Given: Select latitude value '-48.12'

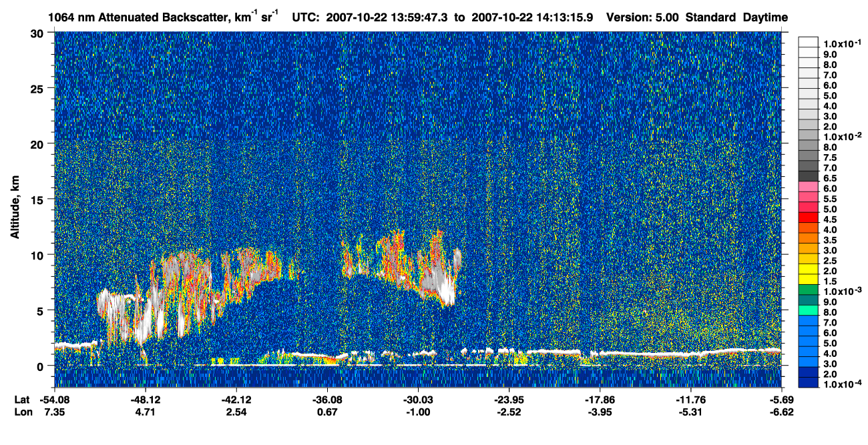Looking at the screenshot, I should 145,400.
